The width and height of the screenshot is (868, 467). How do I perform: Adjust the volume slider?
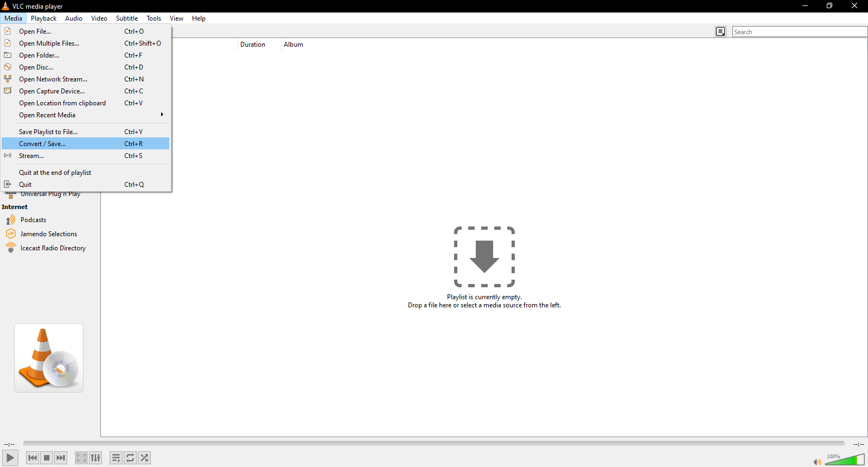pos(845,460)
